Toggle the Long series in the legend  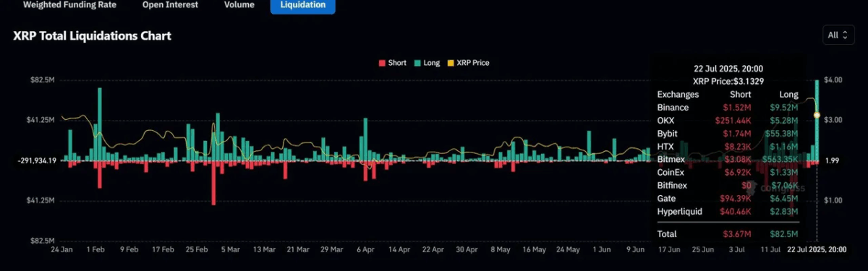426,63
